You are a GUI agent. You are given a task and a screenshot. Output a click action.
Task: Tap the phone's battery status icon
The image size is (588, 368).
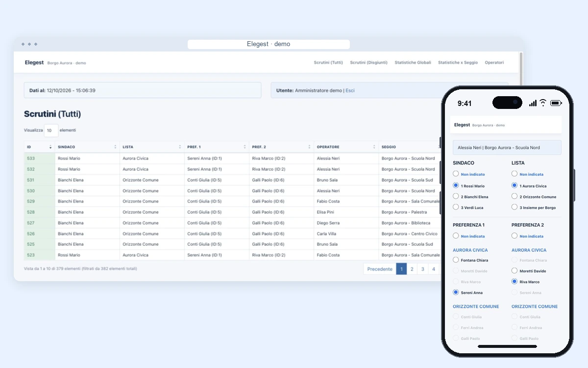tap(556, 103)
